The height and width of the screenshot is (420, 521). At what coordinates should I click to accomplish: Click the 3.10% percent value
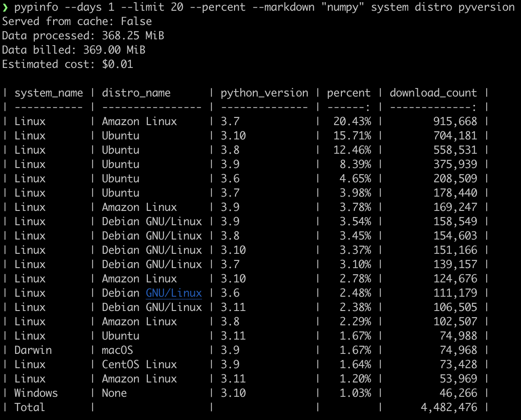pos(355,264)
